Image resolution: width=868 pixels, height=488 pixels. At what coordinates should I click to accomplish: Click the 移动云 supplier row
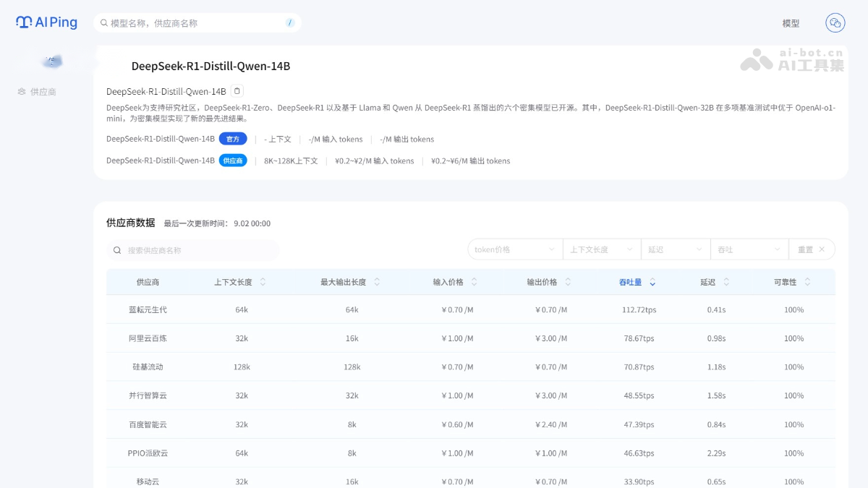click(471, 478)
